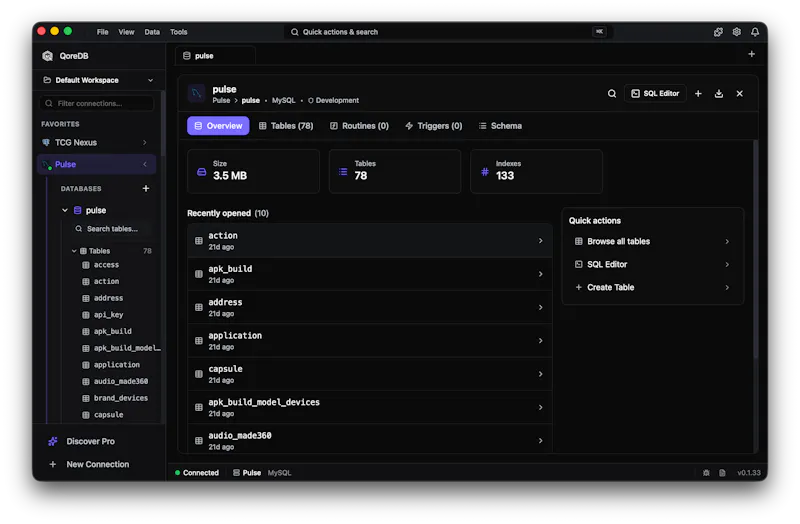800x524 pixels.
Task: Switch to the Routines (0) tab
Action: tap(359, 126)
